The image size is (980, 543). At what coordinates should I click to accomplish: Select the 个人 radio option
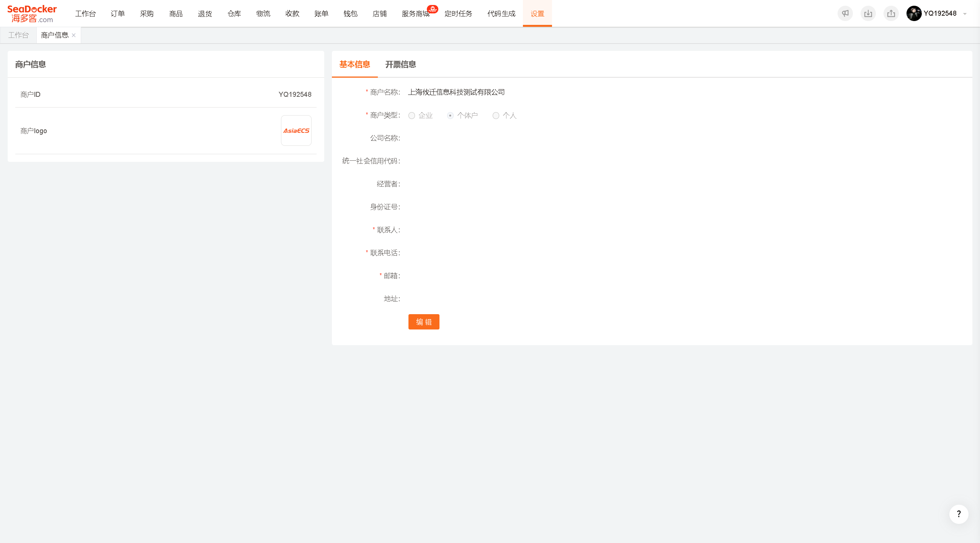click(x=496, y=116)
